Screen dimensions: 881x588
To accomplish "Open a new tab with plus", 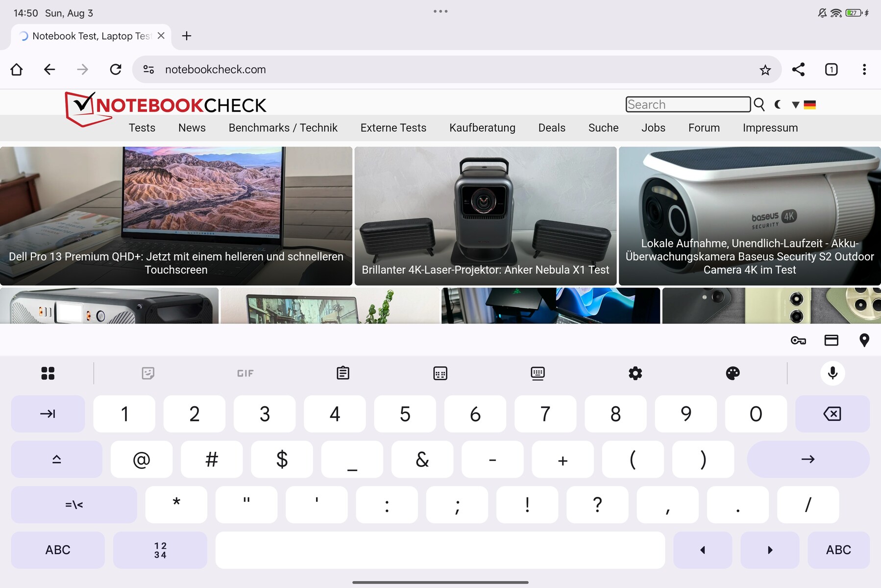I will pyautogui.click(x=187, y=36).
